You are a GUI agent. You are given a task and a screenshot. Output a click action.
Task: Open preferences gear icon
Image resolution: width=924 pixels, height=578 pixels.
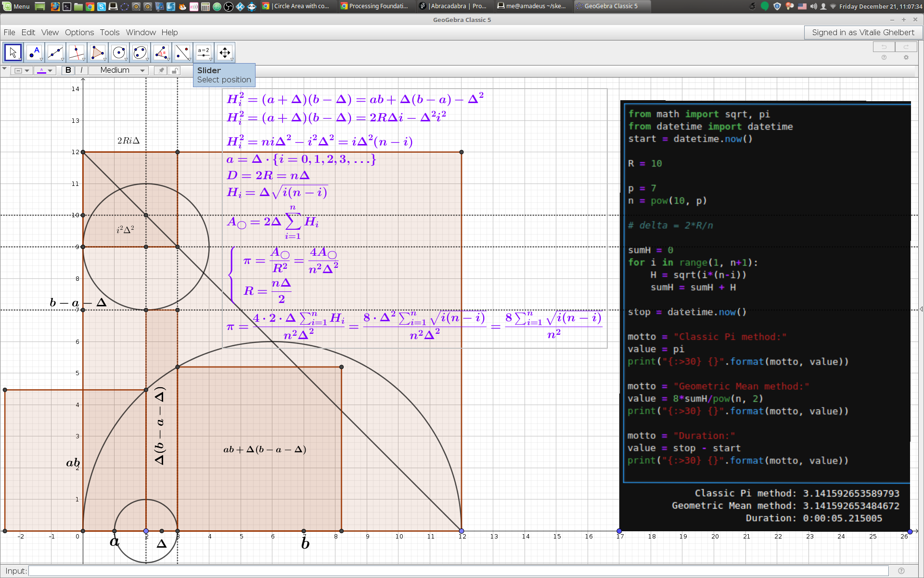pyautogui.click(x=906, y=57)
